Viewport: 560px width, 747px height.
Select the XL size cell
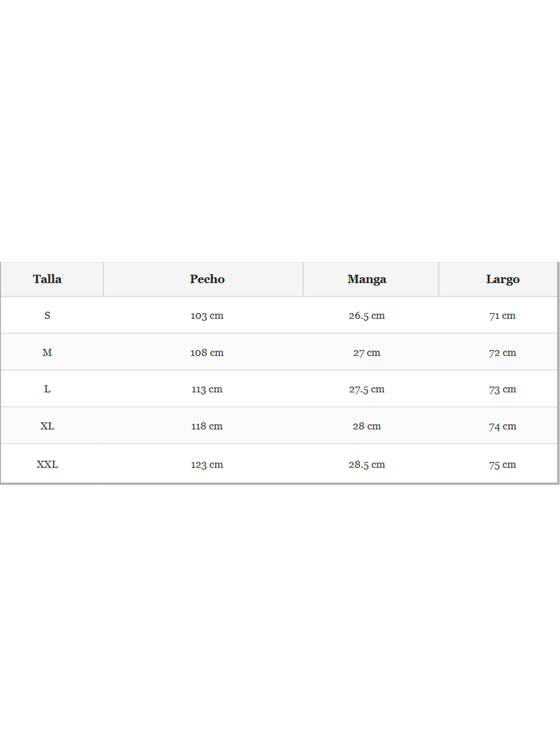(x=47, y=426)
